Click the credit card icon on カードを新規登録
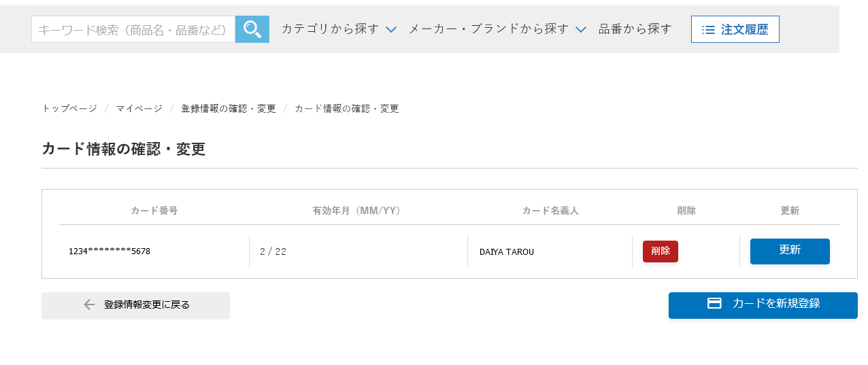868x365 pixels. coord(714,303)
